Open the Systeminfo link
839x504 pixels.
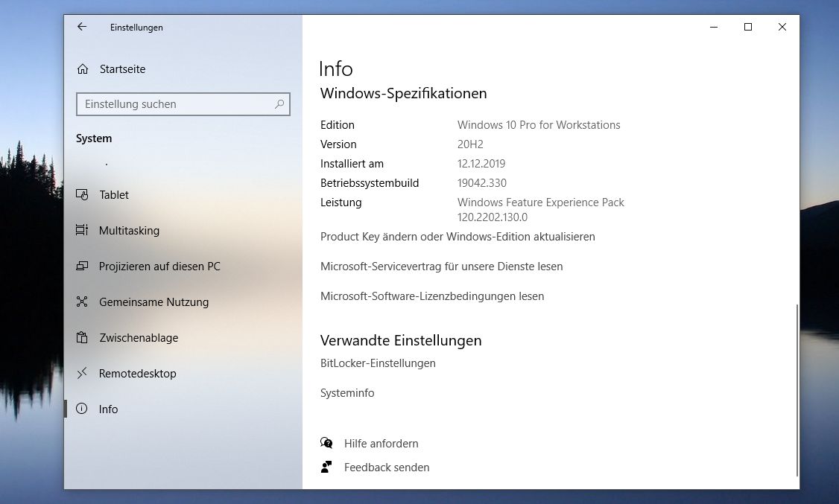(347, 393)
